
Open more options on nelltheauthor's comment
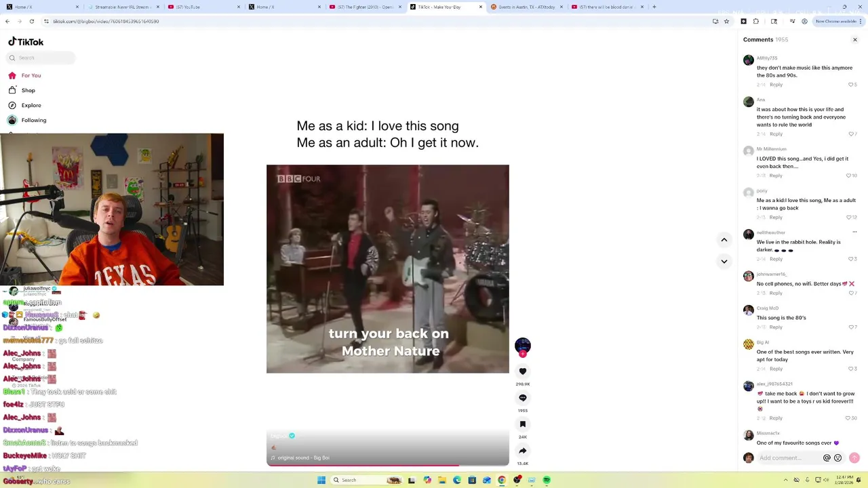(854, 232)
